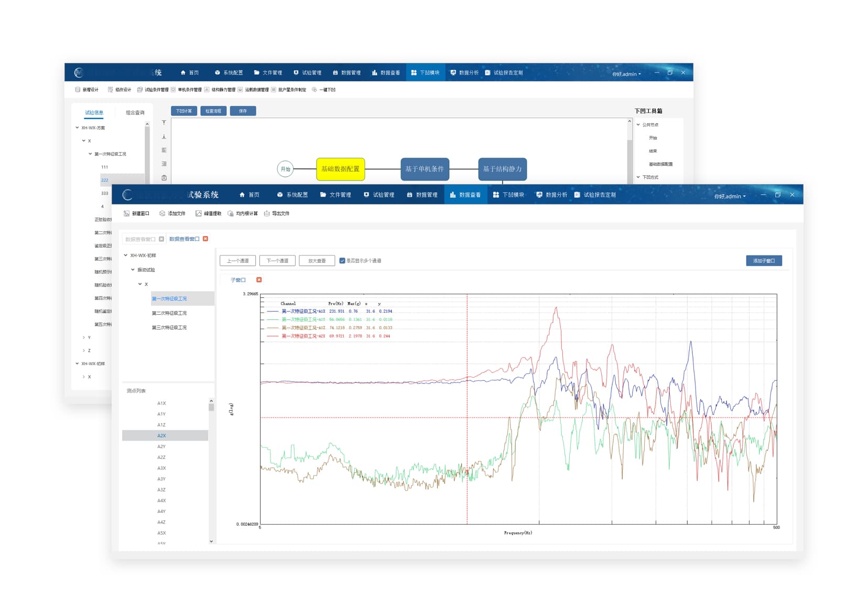Click the 导出文件 export icon
Image resolution: width=868 pixels, height=598 pixels.
267,213
